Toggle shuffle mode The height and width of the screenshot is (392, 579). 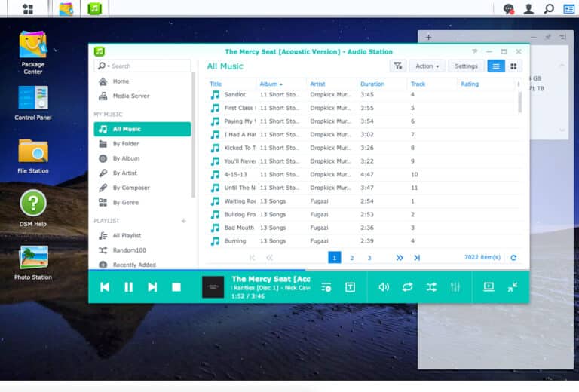click(431, 287)
